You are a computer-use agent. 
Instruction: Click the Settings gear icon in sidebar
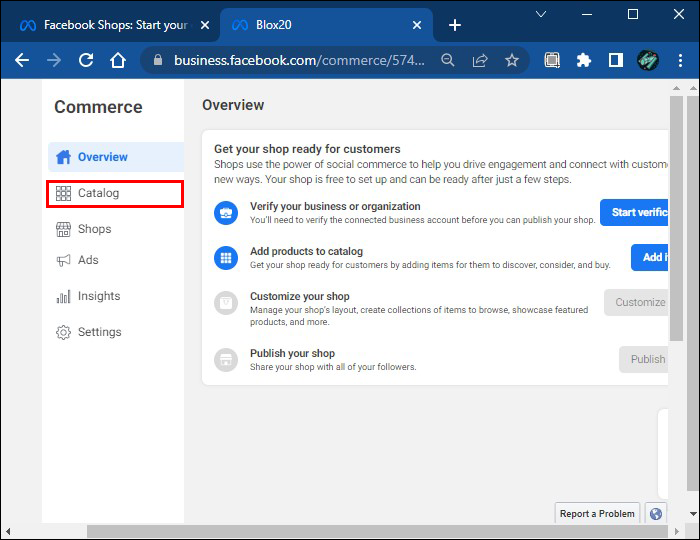coord(63,332)
